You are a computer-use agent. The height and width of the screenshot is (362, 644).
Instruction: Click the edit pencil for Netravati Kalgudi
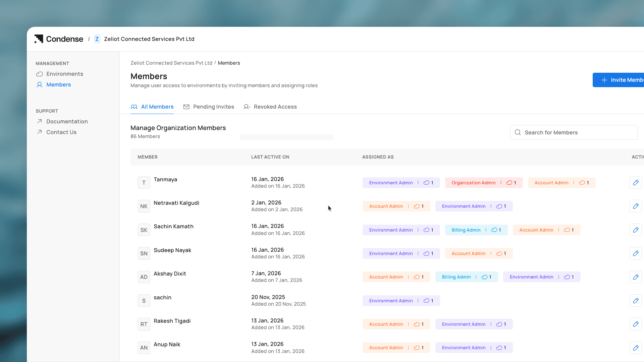636,206
